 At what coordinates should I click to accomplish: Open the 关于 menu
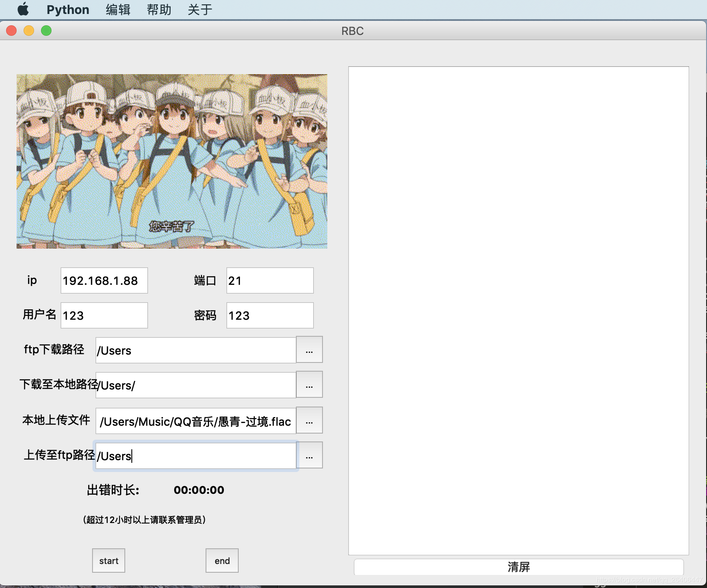(x=200, y=10)
